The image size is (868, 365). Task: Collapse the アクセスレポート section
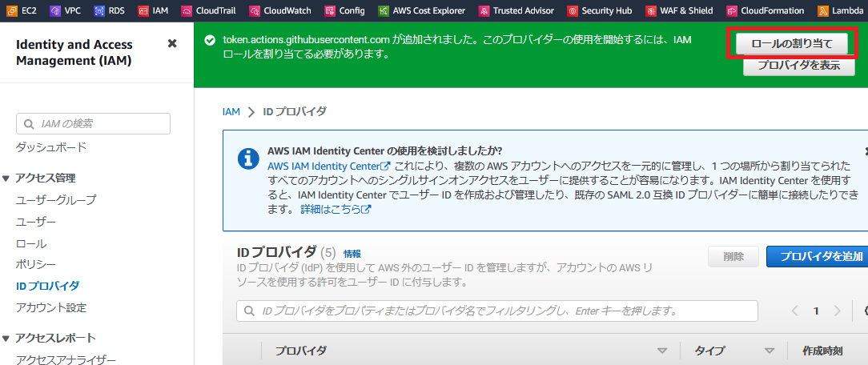click(x=6, y=338)
